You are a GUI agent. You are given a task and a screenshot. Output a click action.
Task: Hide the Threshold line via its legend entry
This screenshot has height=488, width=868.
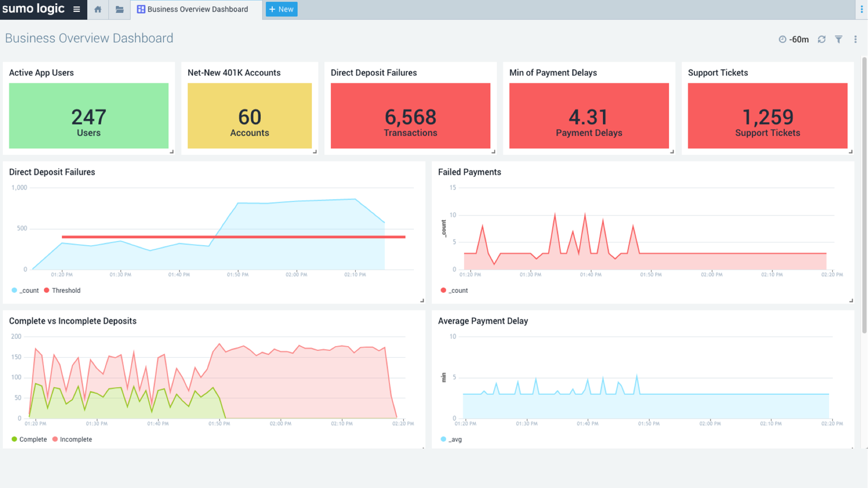click(x=62, y=290)
